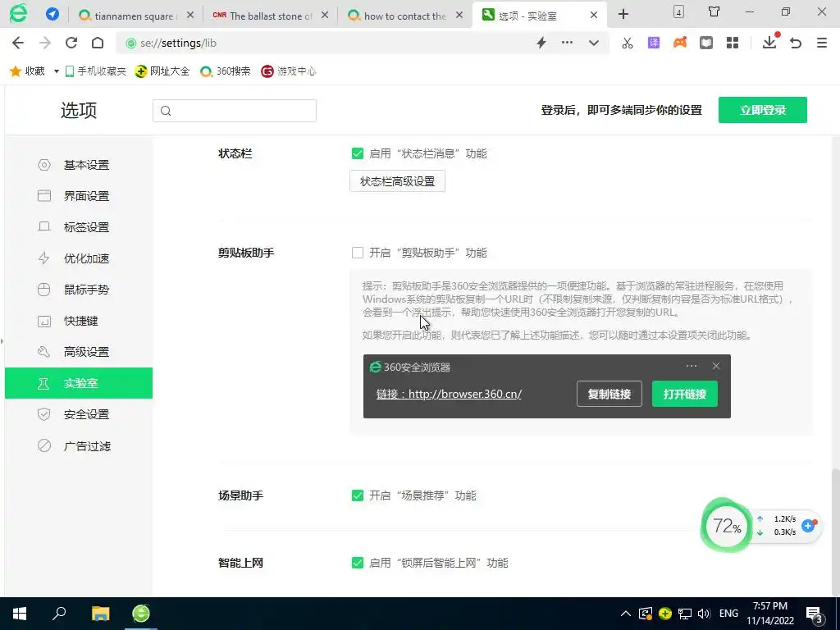Screen dimensions: 840x630
Task: Click the grey shield extension icon
Action: (x=706, y=43)
